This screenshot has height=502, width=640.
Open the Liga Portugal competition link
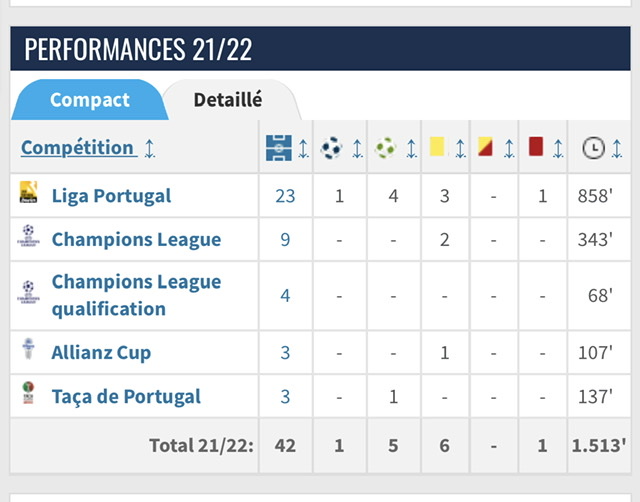111,196
